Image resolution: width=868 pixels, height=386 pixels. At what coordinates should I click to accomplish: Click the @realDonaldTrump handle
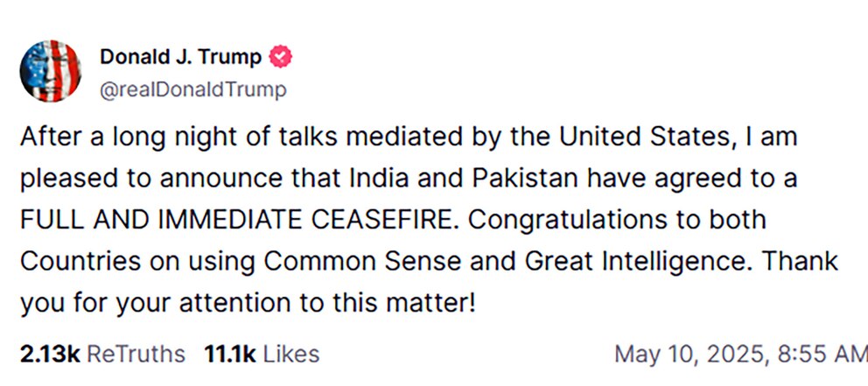193,90
